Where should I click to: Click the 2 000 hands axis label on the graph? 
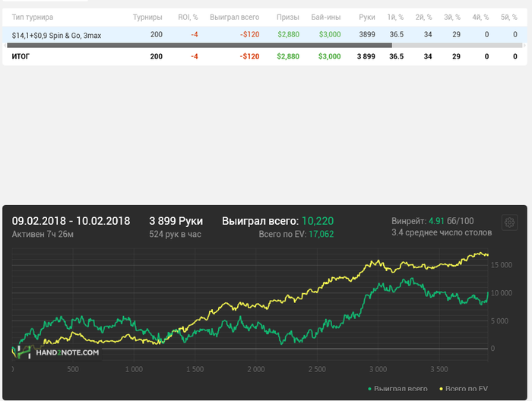click(x=256, y=369)
